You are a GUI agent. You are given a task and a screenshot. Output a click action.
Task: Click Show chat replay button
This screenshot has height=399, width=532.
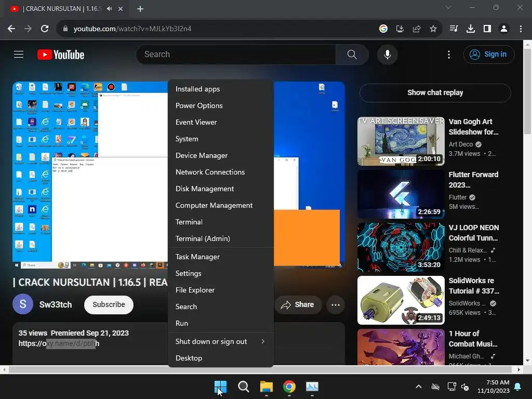coord(435,92)
